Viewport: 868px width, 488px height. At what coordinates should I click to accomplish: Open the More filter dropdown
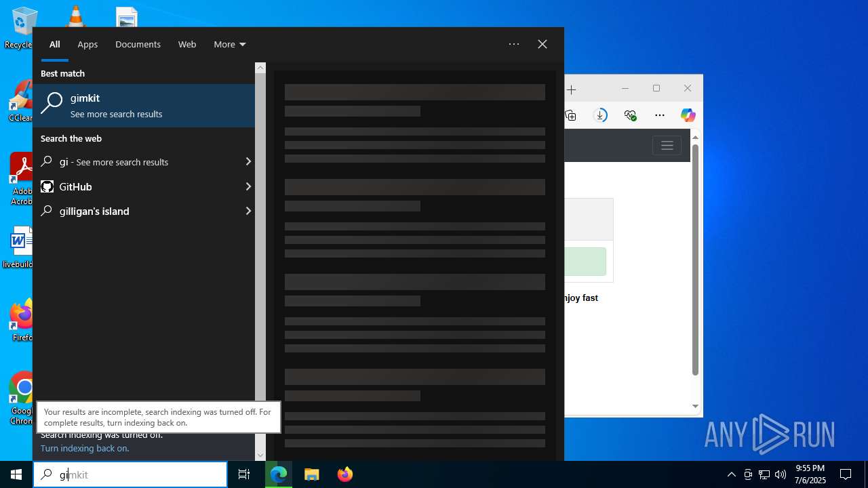(x=229, y=45)
